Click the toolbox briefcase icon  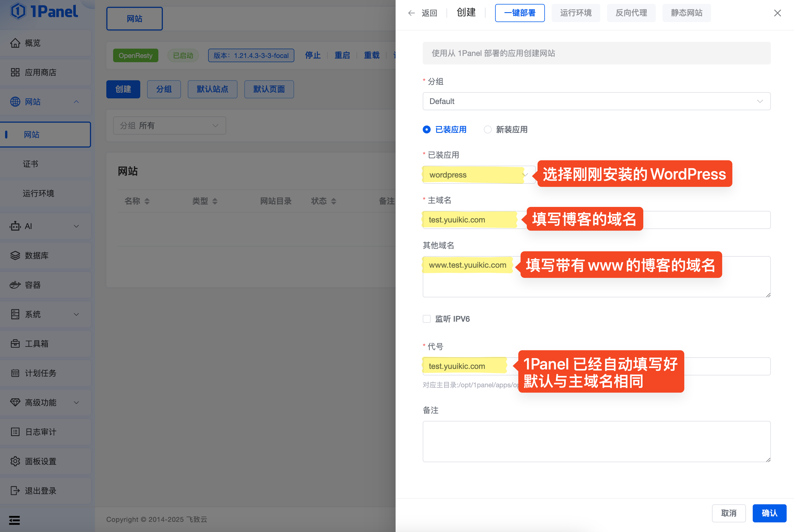coord(15,344)
